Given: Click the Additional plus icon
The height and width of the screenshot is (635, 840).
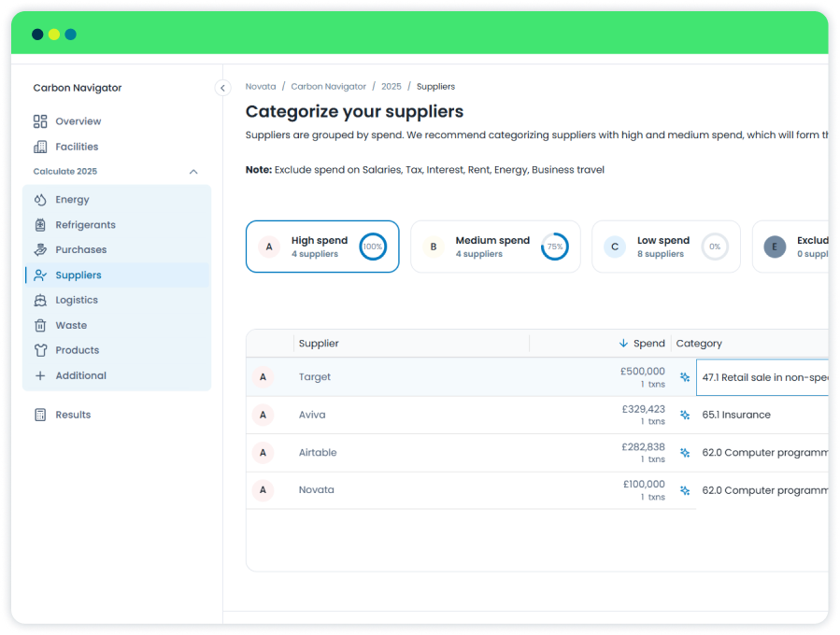Looking at the screenshot, I should (40, 375).
